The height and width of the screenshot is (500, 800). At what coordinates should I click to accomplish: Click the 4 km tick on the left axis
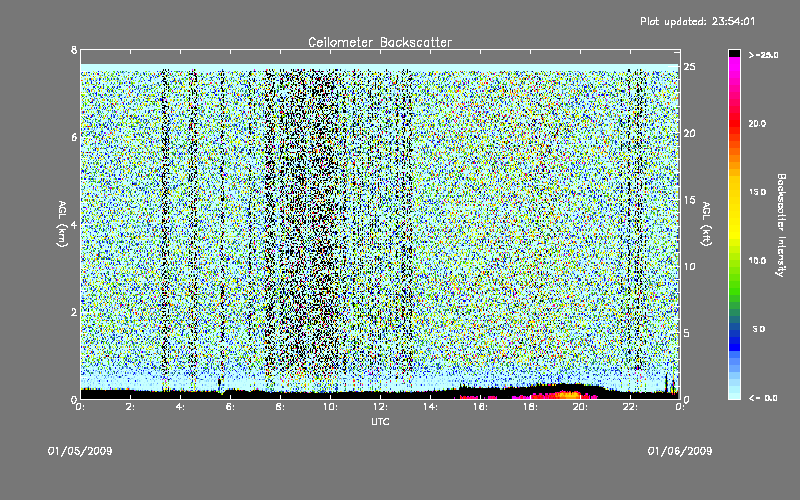[74, 225]
